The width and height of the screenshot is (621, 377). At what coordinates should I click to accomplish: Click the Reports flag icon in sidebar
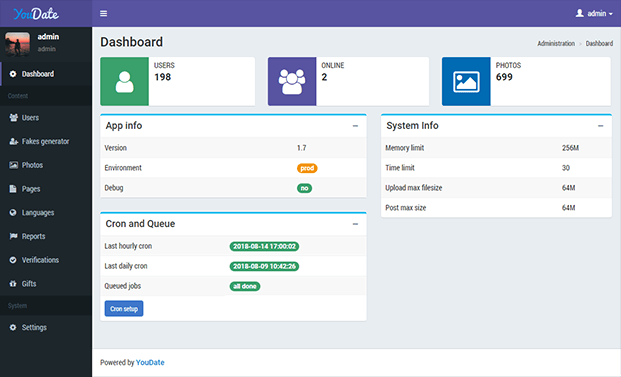click(13, 236)
